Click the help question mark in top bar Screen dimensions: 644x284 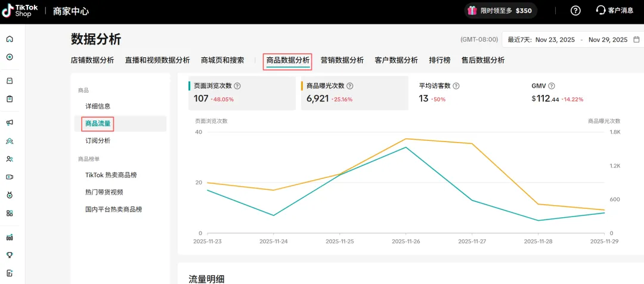[575, 10]
